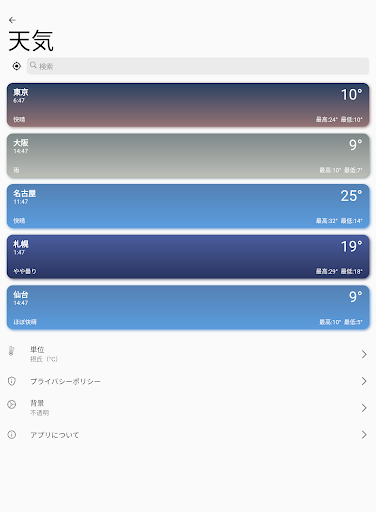Expand the 背景 chevron arrow
This screenshot has height=512, width=376.
point(364,408)
